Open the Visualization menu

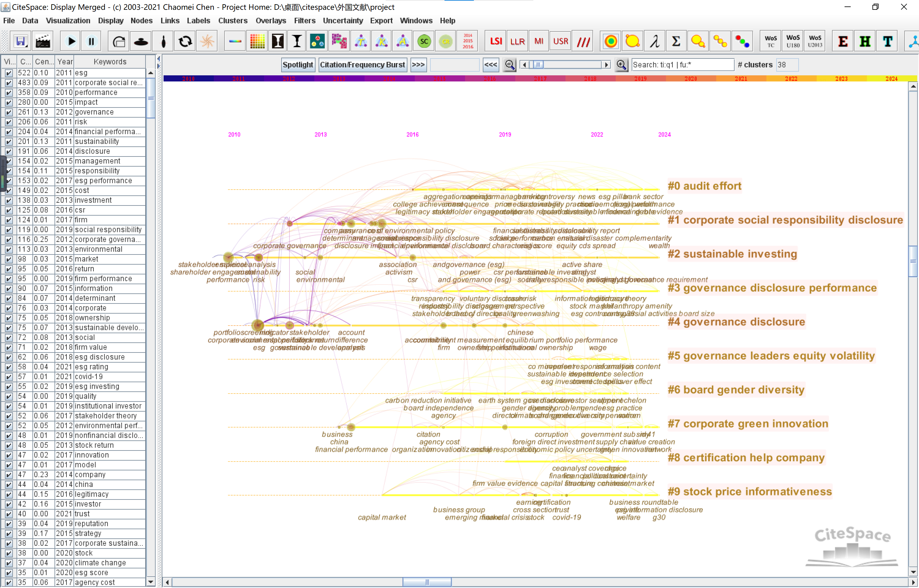click(x=68, y=21)
